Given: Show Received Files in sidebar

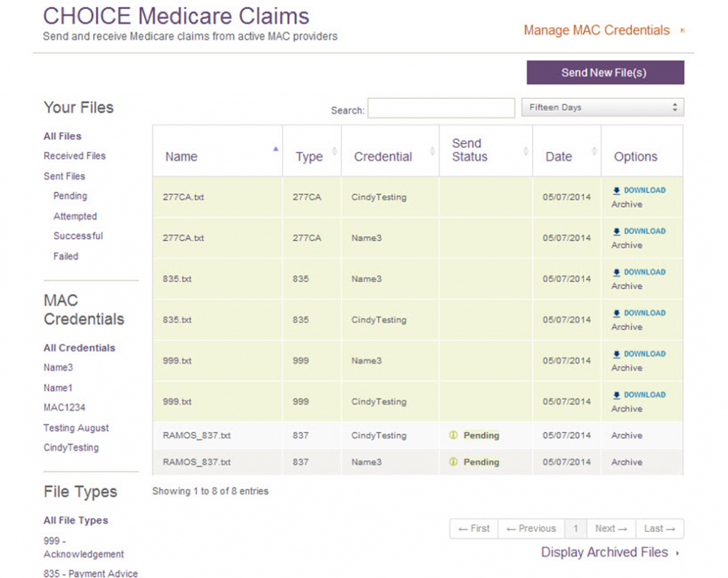Looking at the screenshot, I should click(74, 156).
